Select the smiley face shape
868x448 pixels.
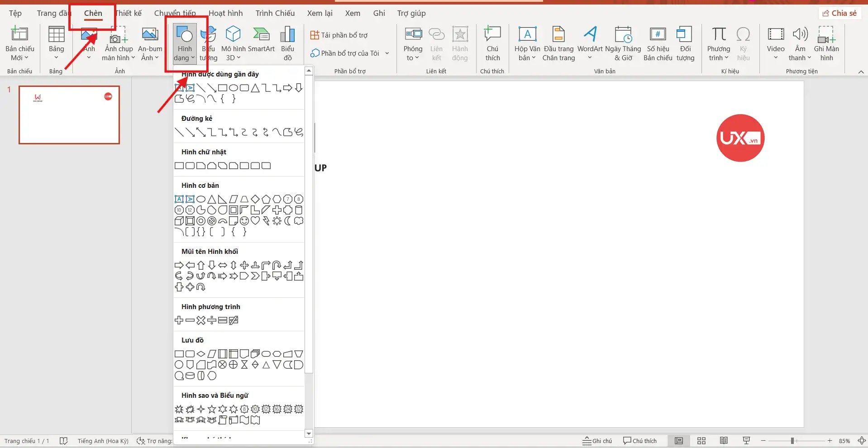pos(244,221)
